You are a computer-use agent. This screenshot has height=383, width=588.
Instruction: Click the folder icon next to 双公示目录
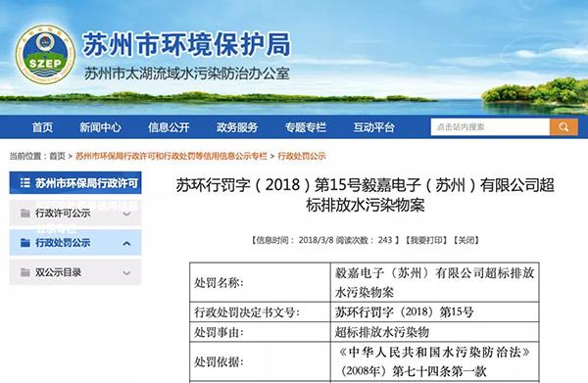point(25,272)
